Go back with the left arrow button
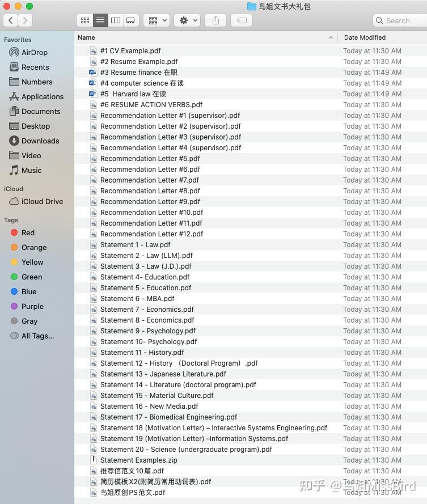Screen dimensions: 427x504 11,20
